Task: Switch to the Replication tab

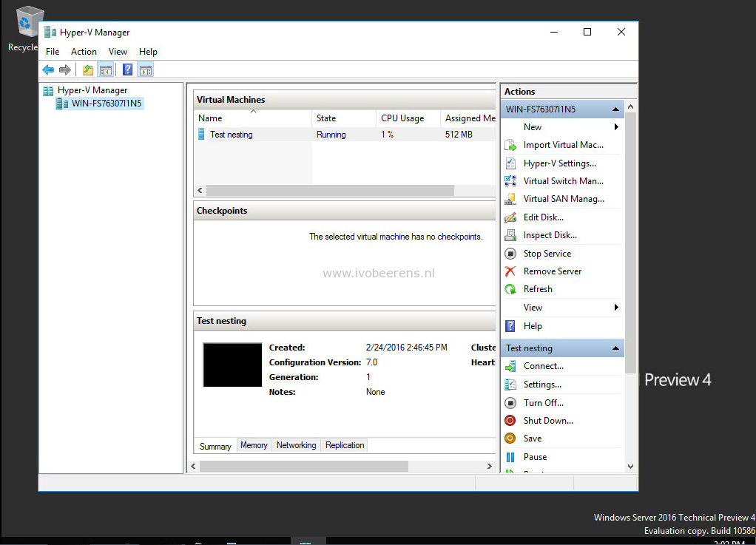Action: [344, 445]
